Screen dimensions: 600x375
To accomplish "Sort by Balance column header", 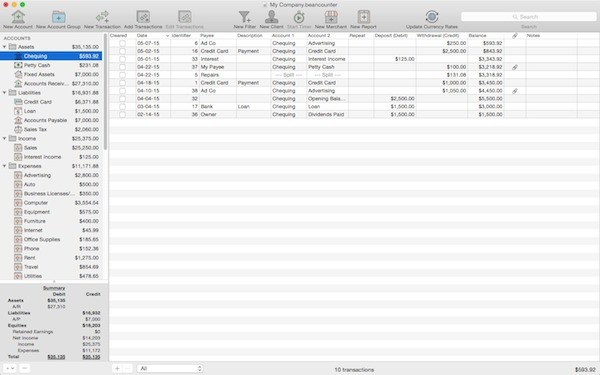I will tap(485, 36).
